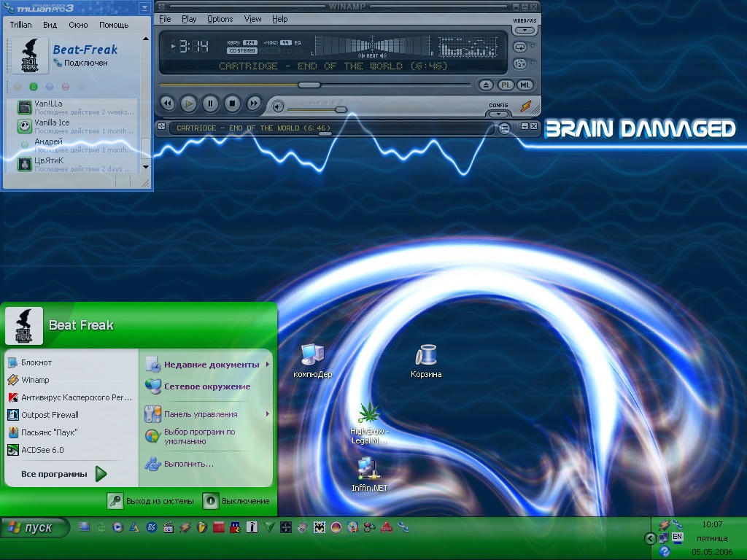747x560 pixels.
Task: Click the Выключение button
Action: click(236, 501)
